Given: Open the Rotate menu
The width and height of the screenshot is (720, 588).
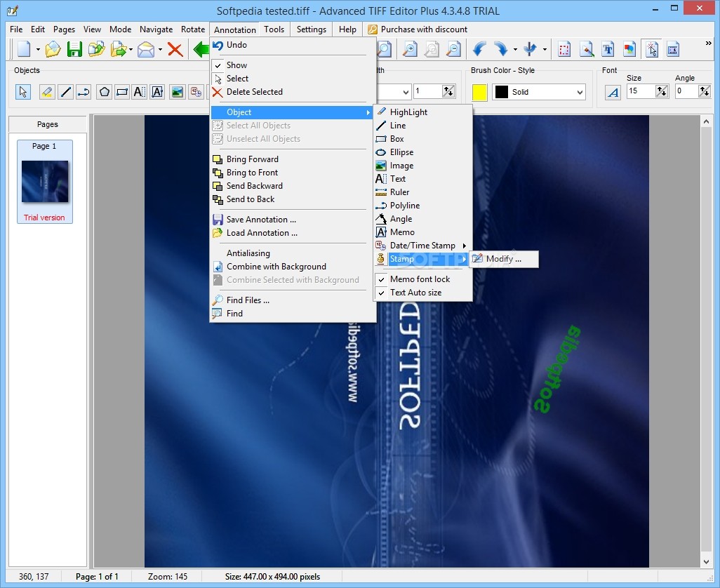Looking at the screenshot, I should (193, 29).
